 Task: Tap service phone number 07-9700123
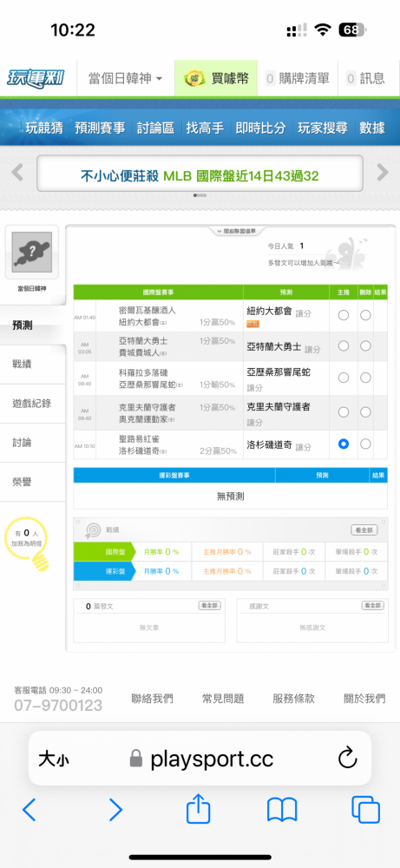coord(58,706)
